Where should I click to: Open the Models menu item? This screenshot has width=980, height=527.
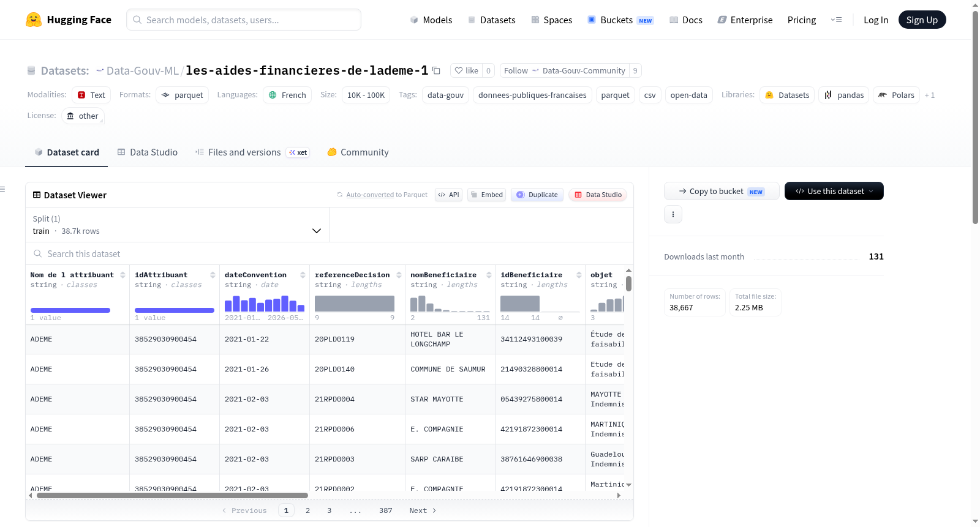431,20
